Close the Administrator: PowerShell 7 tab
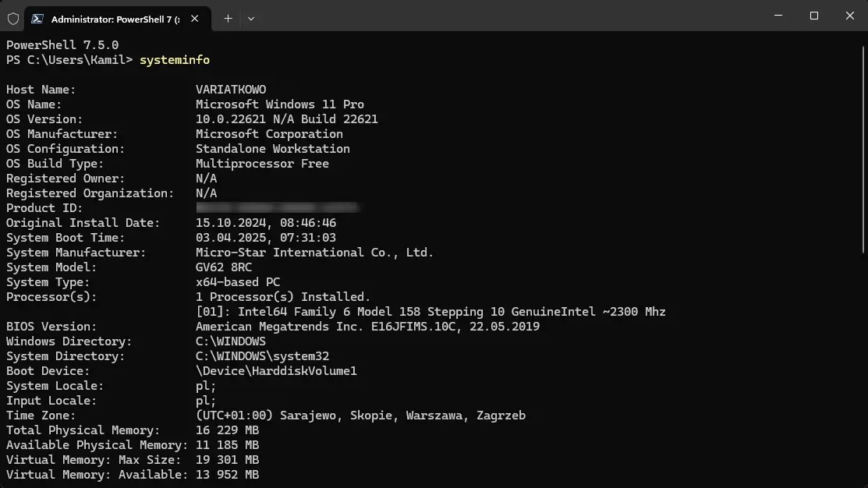Screen dimensions: 868x488 click(195, 19)
